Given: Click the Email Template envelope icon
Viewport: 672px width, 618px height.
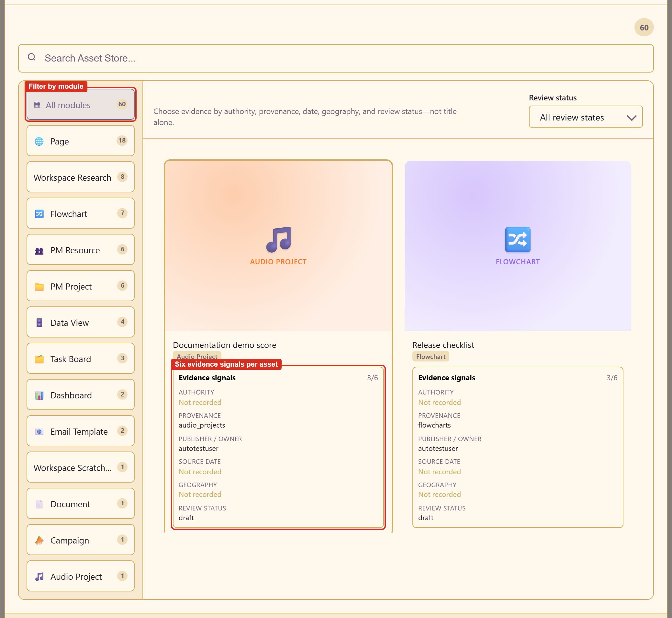Looking at the screenshot, I should tap(39, 431).
